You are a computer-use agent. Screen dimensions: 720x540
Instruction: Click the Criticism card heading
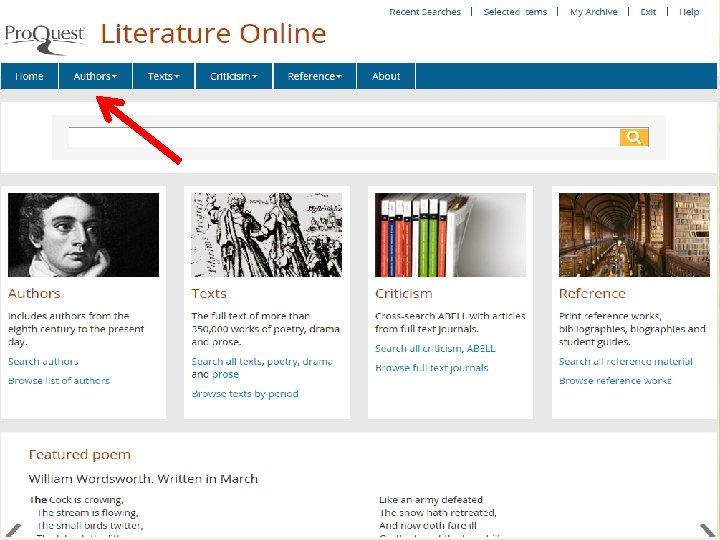[404, 293]
